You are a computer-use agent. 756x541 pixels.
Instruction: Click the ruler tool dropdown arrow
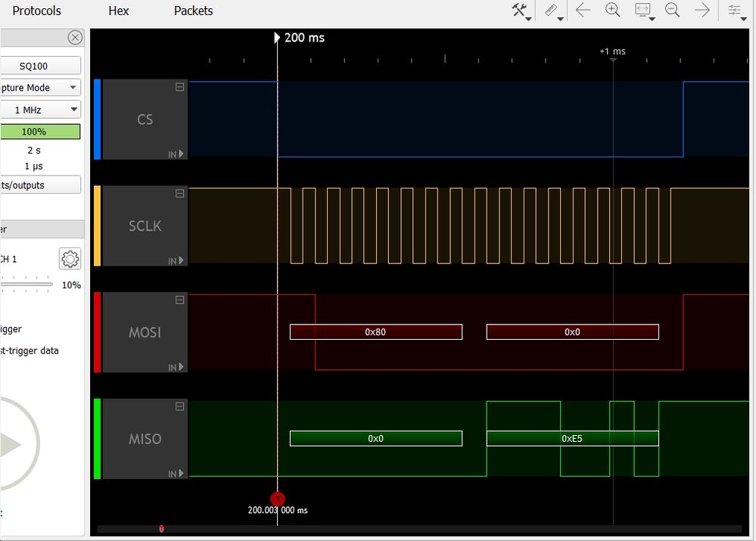(560, 19)
